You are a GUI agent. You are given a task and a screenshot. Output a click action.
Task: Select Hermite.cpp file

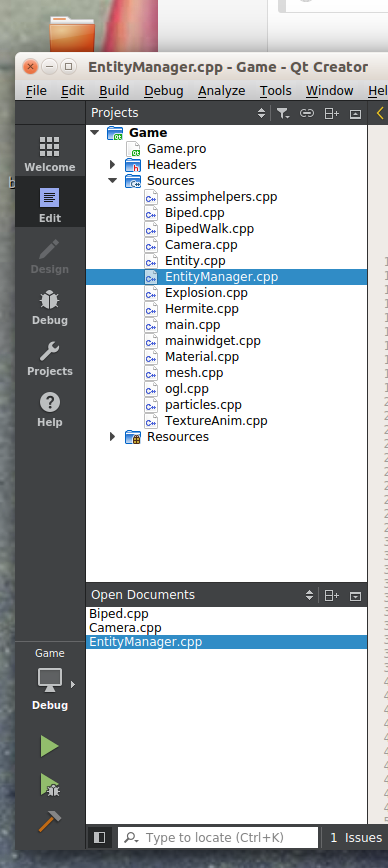[x=201, y=309]
